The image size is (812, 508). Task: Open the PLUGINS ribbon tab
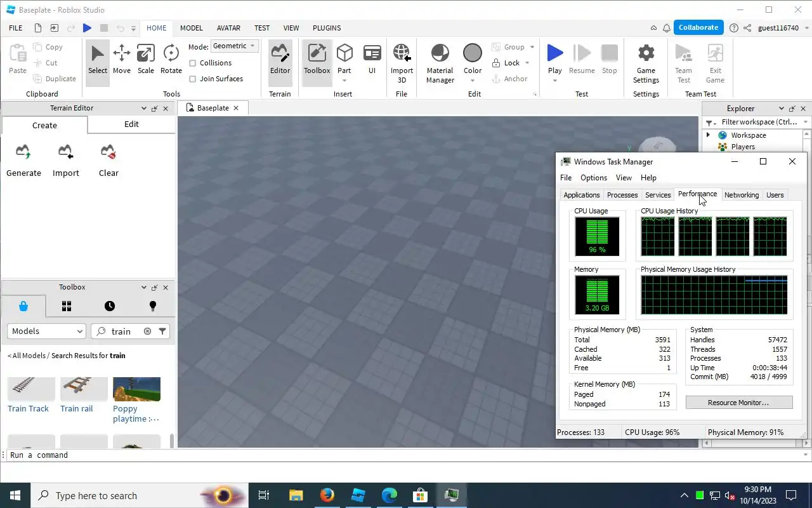[327, 28]
